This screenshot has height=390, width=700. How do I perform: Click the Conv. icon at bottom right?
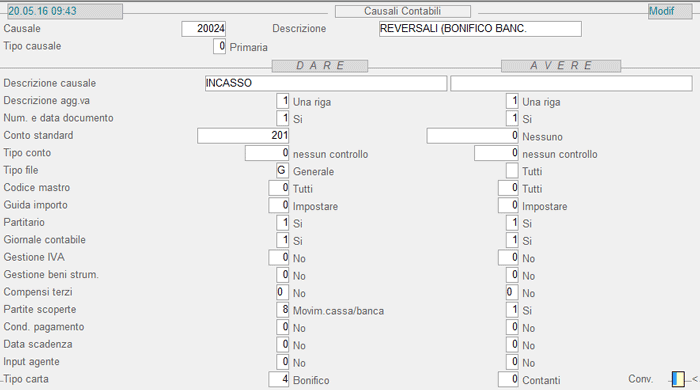678,379
